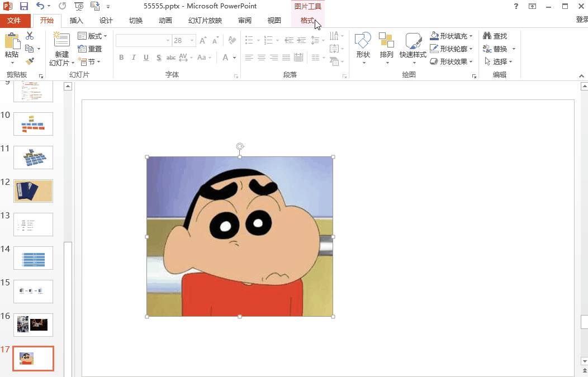Open the Picture Tools Format (格式) tab
Image resolution: width=588 pixels, height=377 pixels.
[307, 21]
